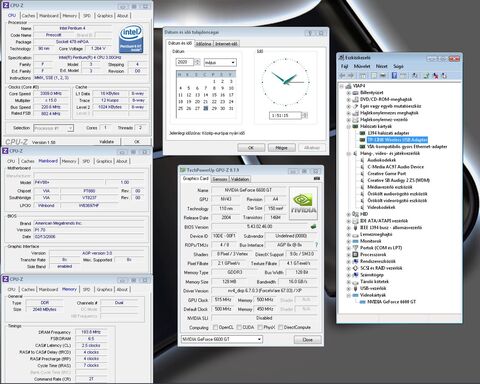Enable the CUDA checkbox in GPU-Z
Image resolution: width=480 pixels, height=384 pixels.
coord(239,327)
